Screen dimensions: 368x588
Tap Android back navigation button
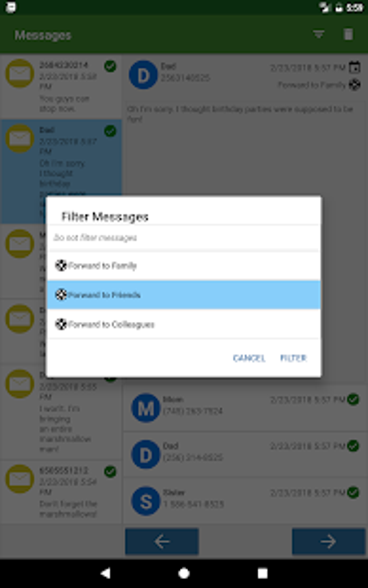coord(105,573)
